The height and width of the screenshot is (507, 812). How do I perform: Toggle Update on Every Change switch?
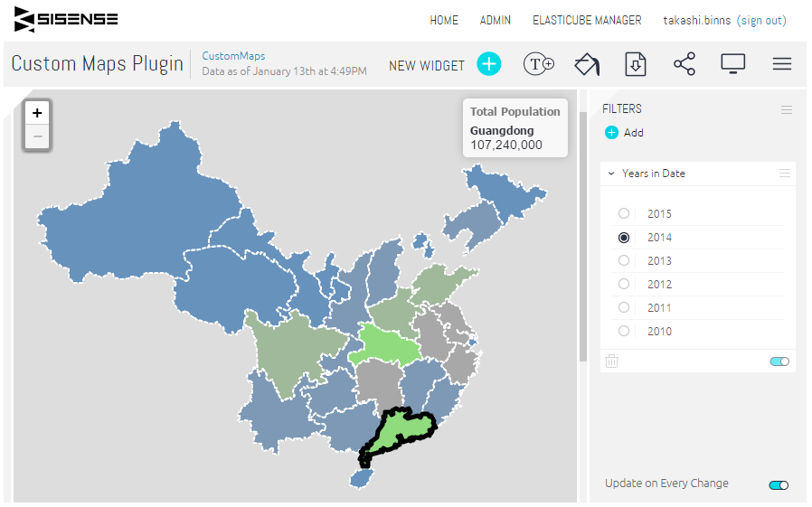tap(779, 484)
